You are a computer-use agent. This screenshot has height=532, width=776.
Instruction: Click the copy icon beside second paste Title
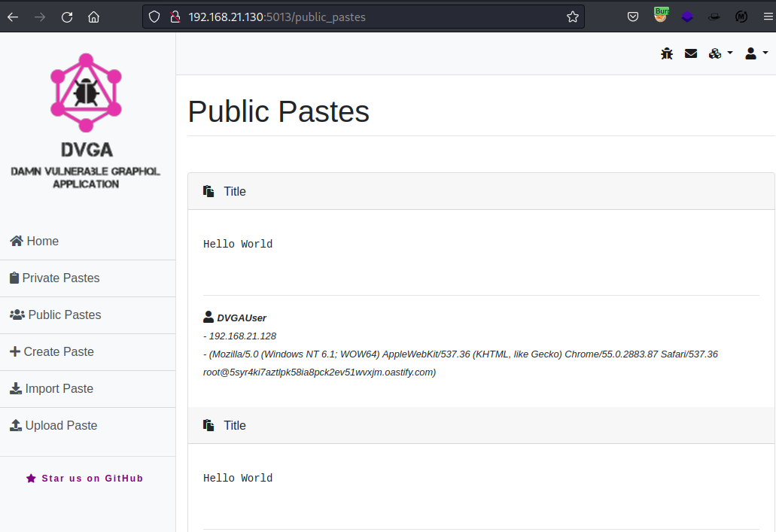[x=208, y=424]
